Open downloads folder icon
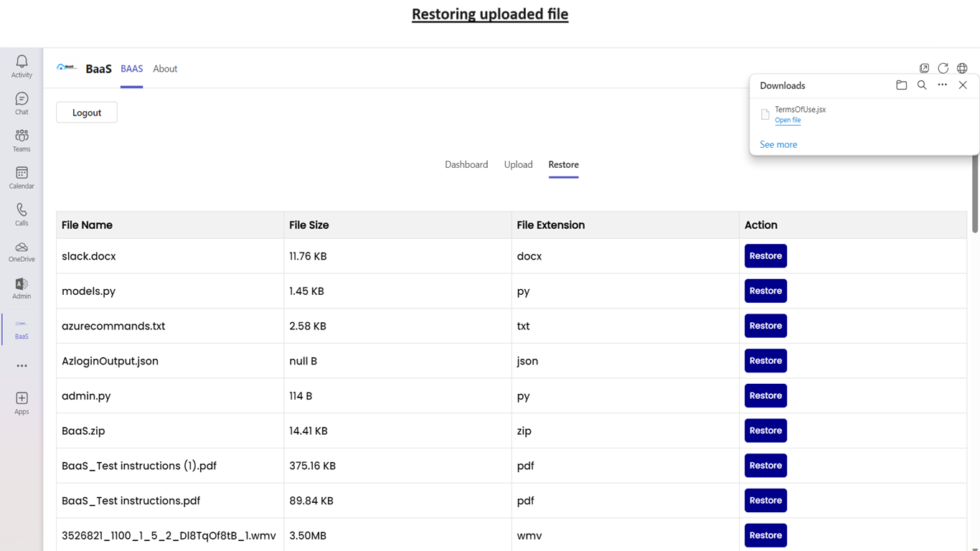Image resolution: width=980 pixels, height=551 pixels. [902, 85]
